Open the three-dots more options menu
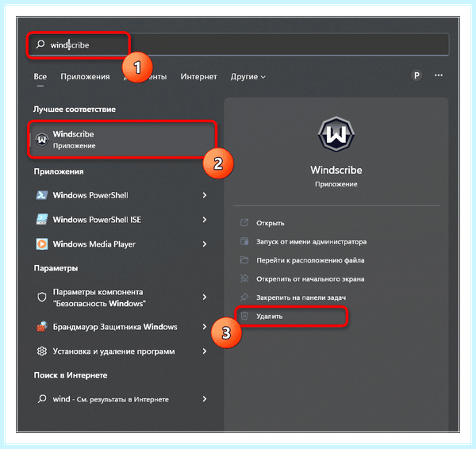 (439, 75)
